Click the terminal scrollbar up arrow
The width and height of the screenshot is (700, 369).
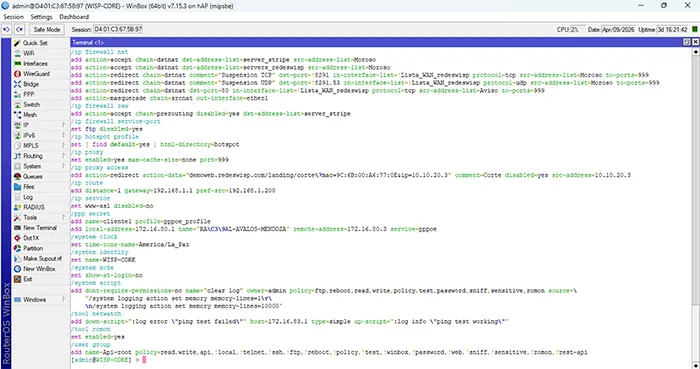[x=696, y=52]
